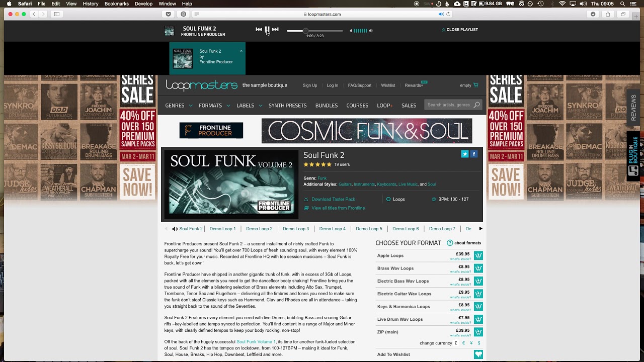Click Download Taster Pack
The width and height of the screenshot is (644, 362).
click(x=333, y=199)
